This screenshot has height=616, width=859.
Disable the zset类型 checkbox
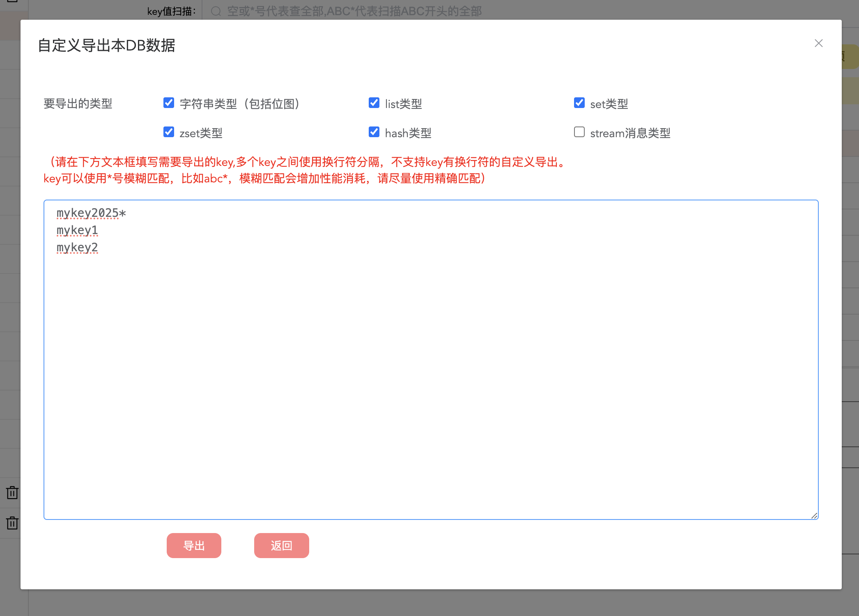[x=169, y=132]
